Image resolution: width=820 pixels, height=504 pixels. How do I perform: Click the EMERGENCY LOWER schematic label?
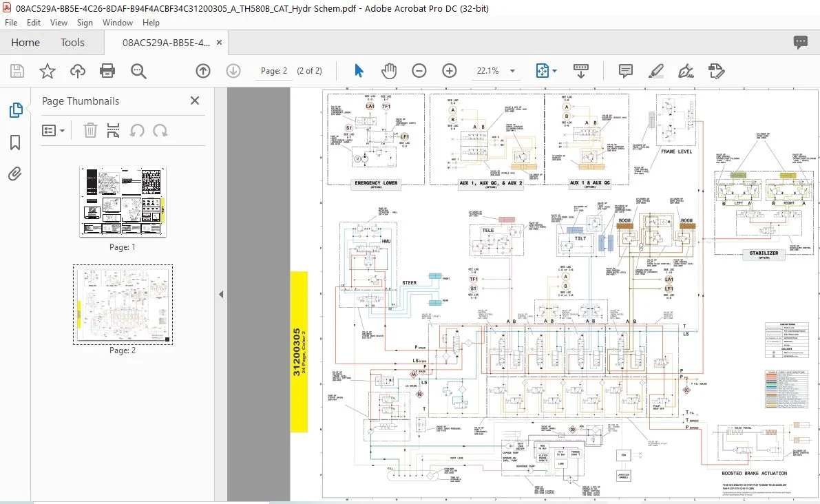click(376, 184)
